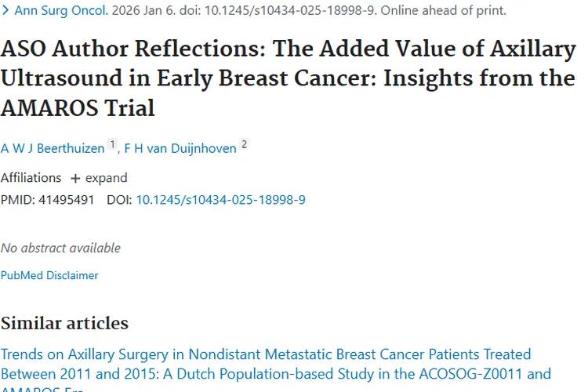Click the Affiliations label

(31, 178)
